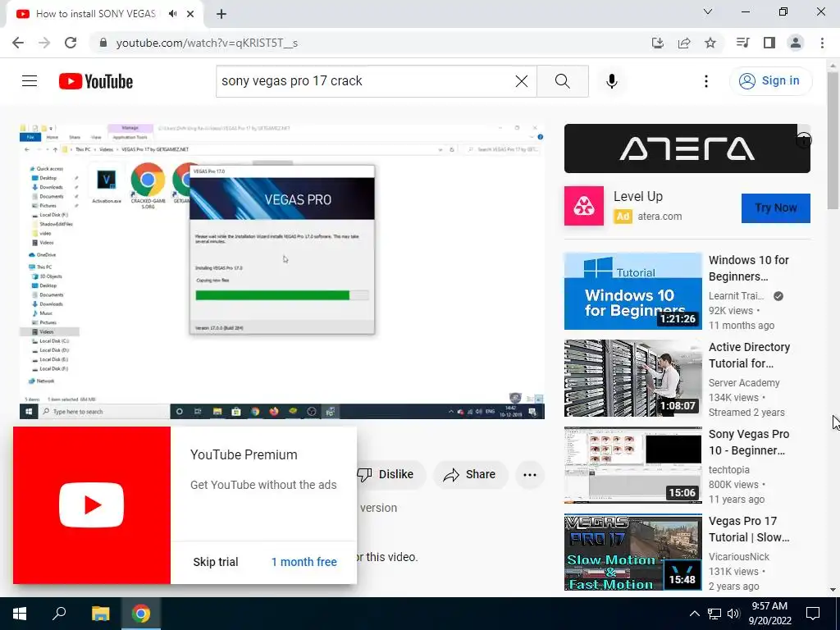
Task: Open Sony Vegas Pro 10 - Beginner title
Action: point(748,442)
